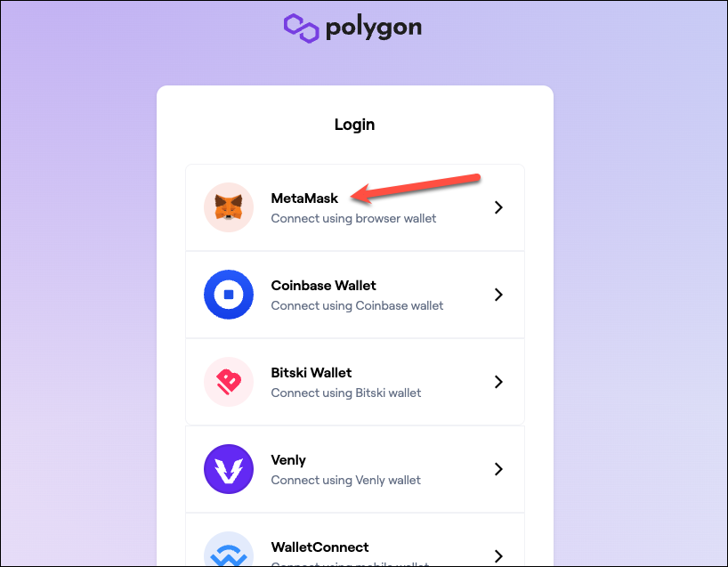Click the MetaMask fox icon
Screen dimensions: 728x567
pos(229,207)
